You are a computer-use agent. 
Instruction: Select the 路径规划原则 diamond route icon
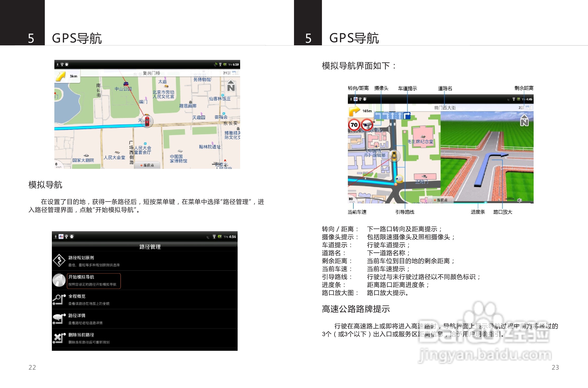[x=59, y=261]
